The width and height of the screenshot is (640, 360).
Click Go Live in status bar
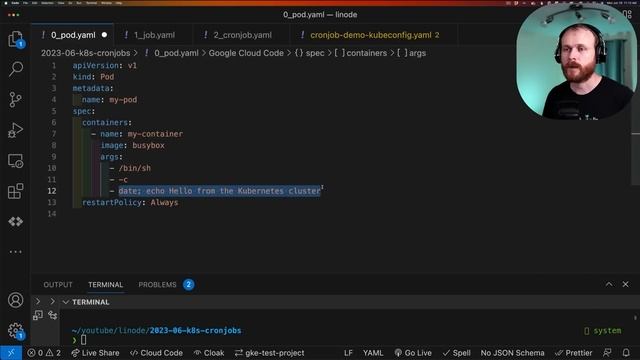pyautogui.click(x=413, y=353)
